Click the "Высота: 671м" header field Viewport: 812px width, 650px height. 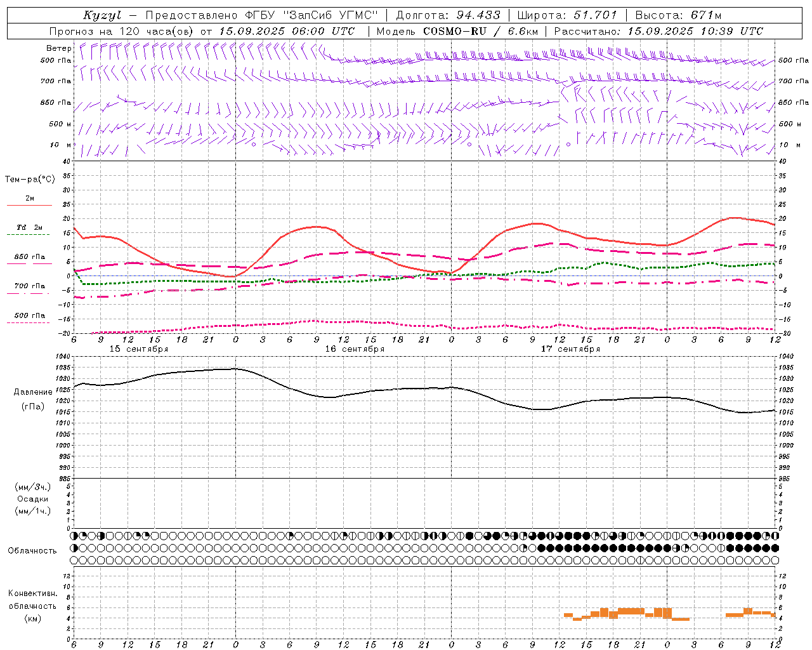[x=678, y=15]
